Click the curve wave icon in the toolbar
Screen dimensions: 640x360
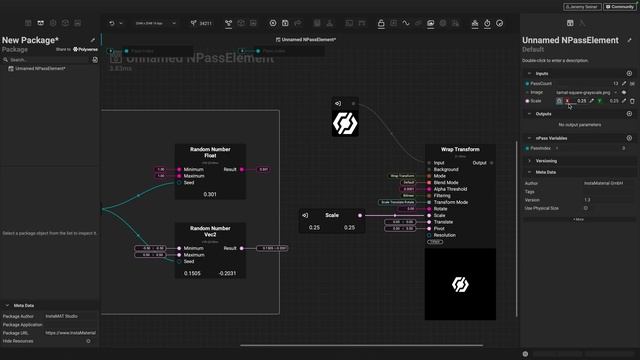(x=406, y=23)
